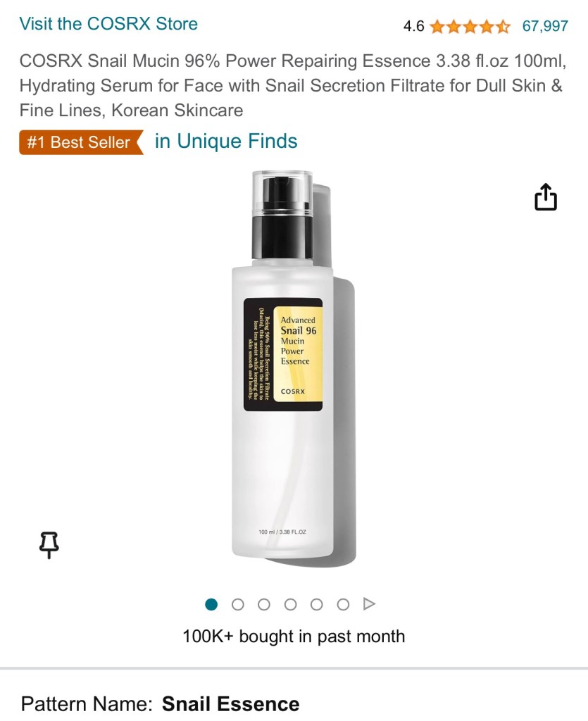The image size is (588, 721).
Task: Open the 67,997 reviews count link
Action: click(x=545, y=26)
